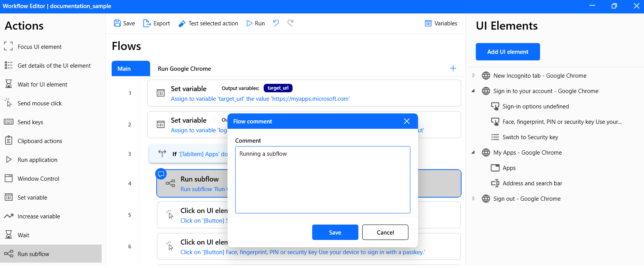Click the Export toolbar button
This screenshot has width=644, height=268.
point(156,23)
